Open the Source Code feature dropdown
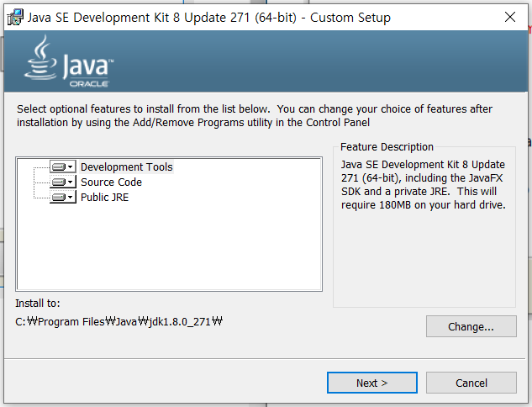The height and width of the screenshot is (407, 532). point(63,182)
